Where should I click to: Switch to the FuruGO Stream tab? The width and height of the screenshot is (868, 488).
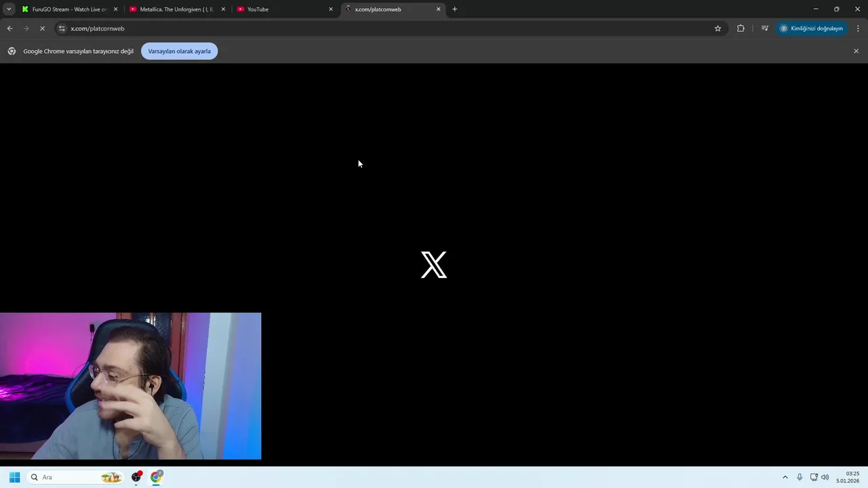tap(70, 9)
